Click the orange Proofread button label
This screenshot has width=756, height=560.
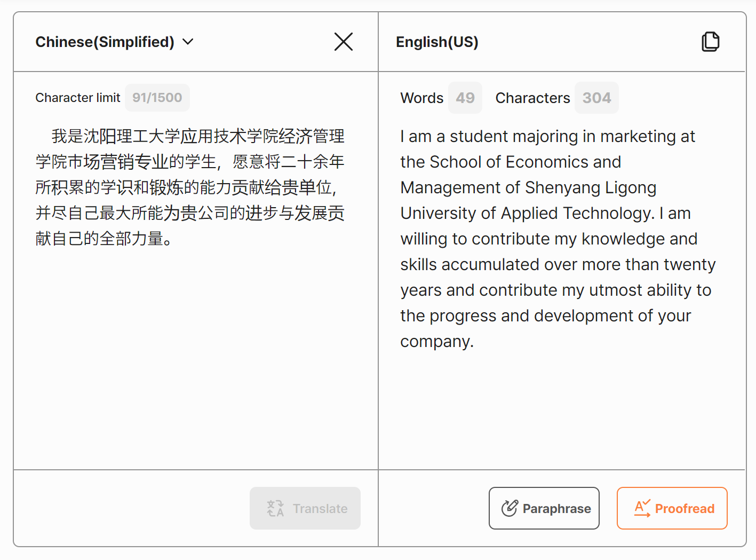point(685,509)
